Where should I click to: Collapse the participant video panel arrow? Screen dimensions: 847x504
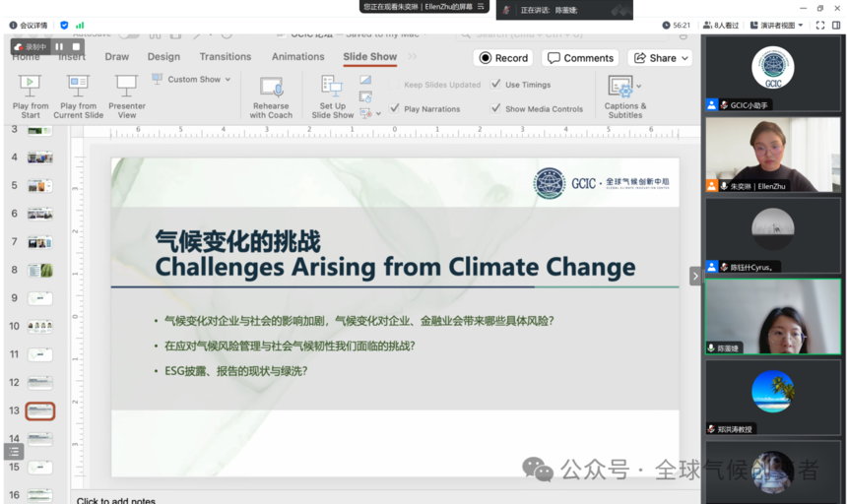(x=695, y=276)
